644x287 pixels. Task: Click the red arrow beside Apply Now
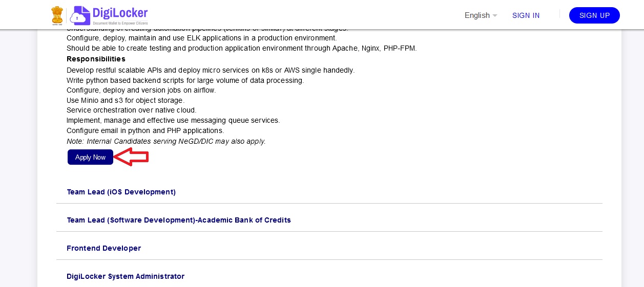131,157
